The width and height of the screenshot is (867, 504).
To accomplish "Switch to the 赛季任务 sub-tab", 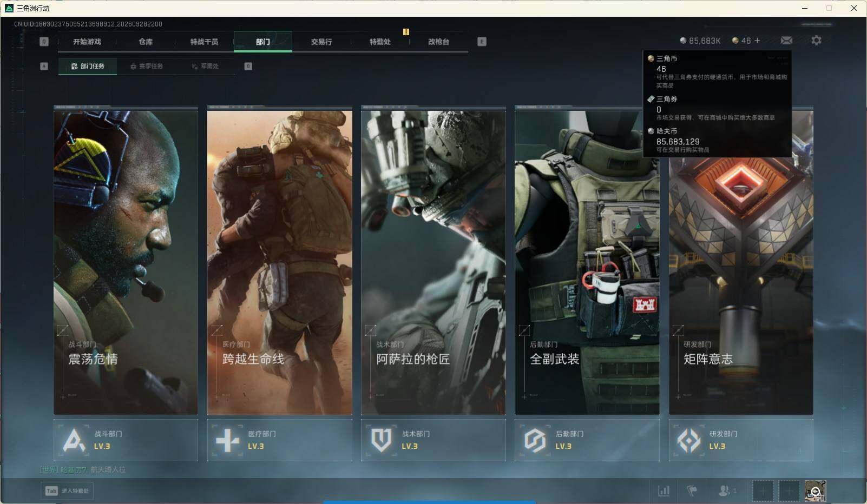I will (x=147, y=66).
